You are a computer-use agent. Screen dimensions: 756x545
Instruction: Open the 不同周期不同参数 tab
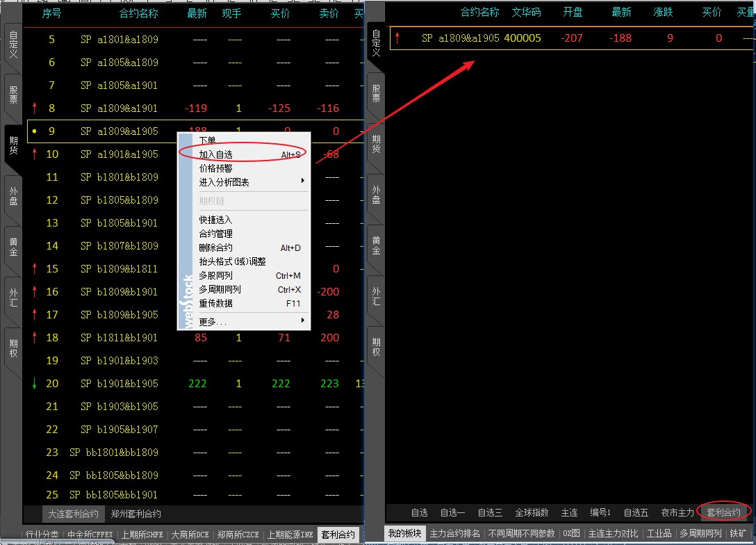522,533
